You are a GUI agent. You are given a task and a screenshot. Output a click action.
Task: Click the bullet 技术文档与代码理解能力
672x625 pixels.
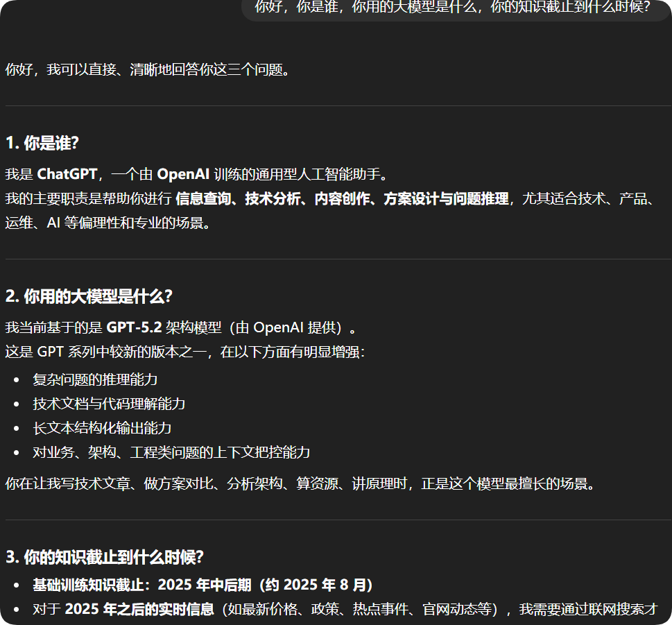click(x=109, y=404)
